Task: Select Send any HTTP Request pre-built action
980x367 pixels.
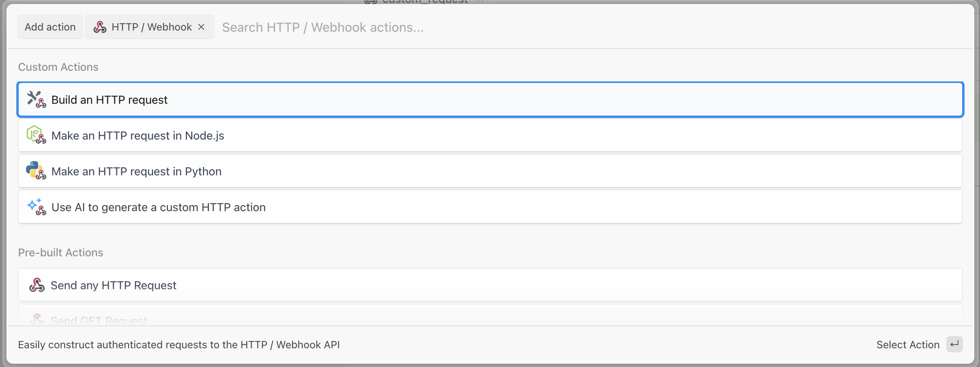Action: click(x=113, y=286)
